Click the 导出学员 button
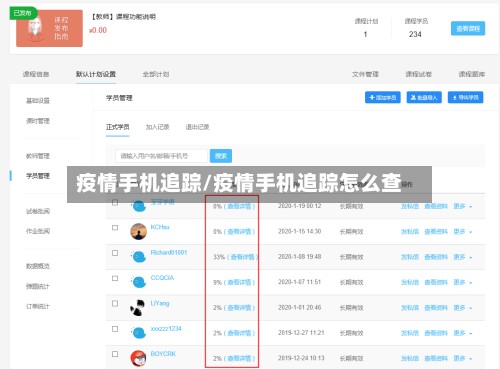This screenshot has width=500, height=369. 465,97
